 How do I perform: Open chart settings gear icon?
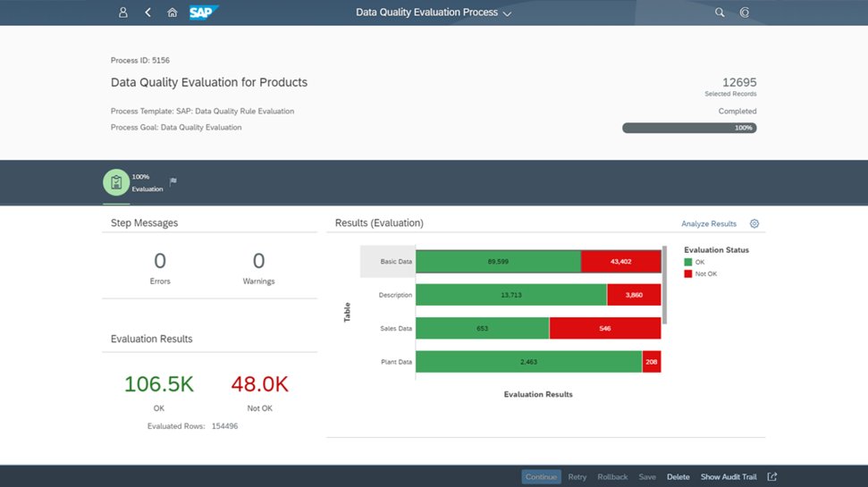coord(754,223)
